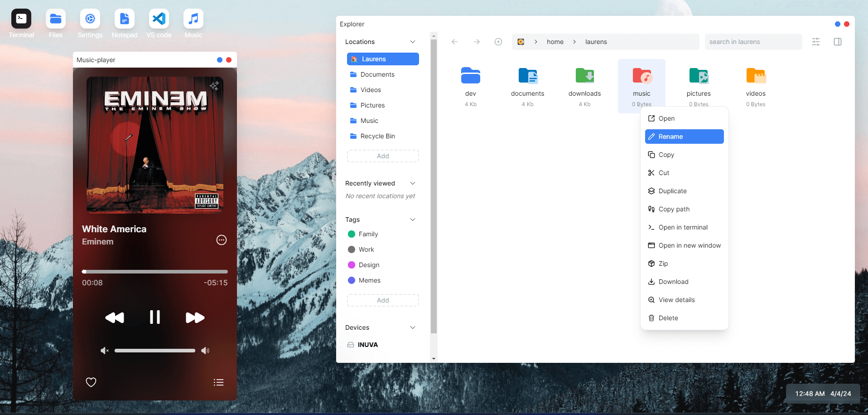
Task: Open Pictures location in sidebar
Action: point(383,105)
